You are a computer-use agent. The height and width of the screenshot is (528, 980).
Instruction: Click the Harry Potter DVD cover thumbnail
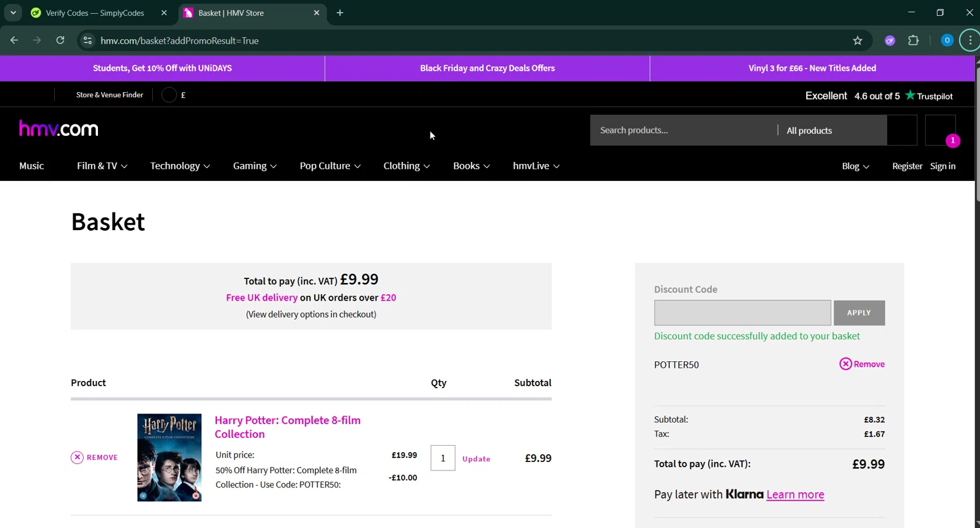pyautogui.click(x=169, y=457)
